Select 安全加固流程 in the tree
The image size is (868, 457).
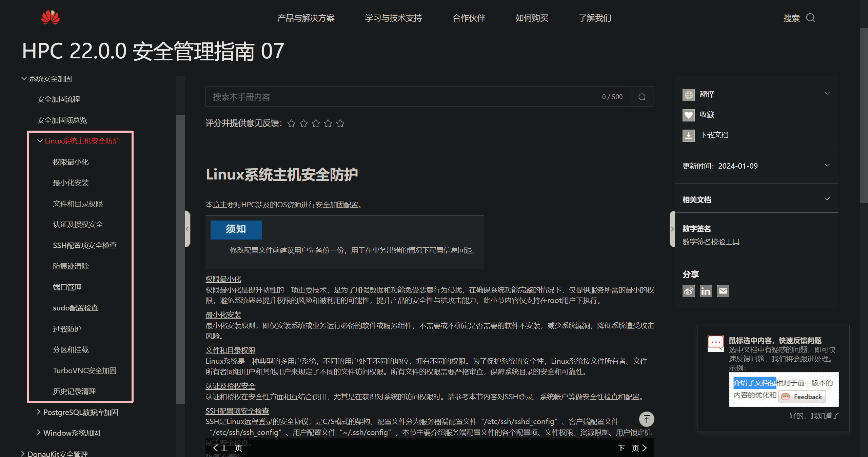click(x=58, y=99)
